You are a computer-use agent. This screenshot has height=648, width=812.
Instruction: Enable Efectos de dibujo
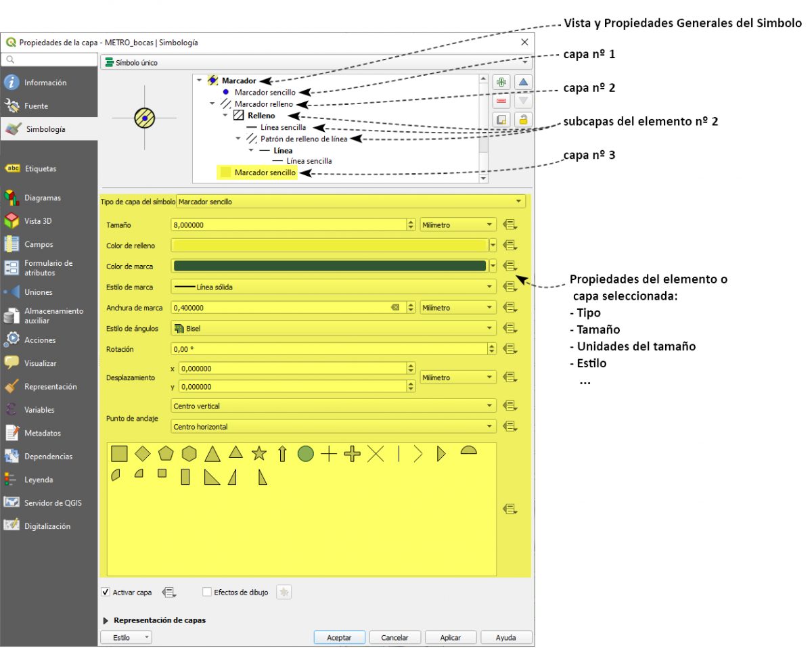coord(206,592)
